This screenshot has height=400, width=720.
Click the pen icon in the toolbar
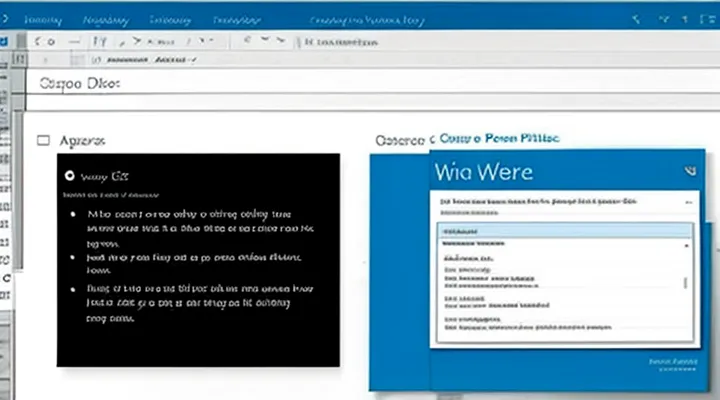122,43
